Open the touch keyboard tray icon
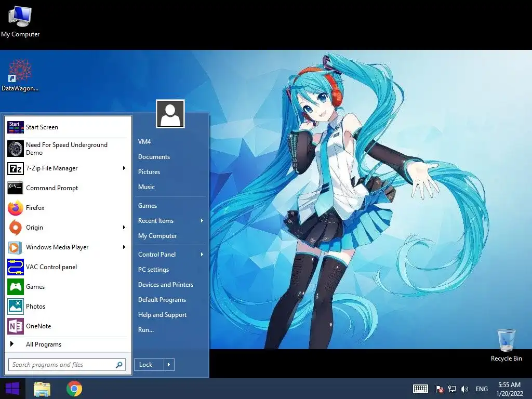 (x=420, y=389)
